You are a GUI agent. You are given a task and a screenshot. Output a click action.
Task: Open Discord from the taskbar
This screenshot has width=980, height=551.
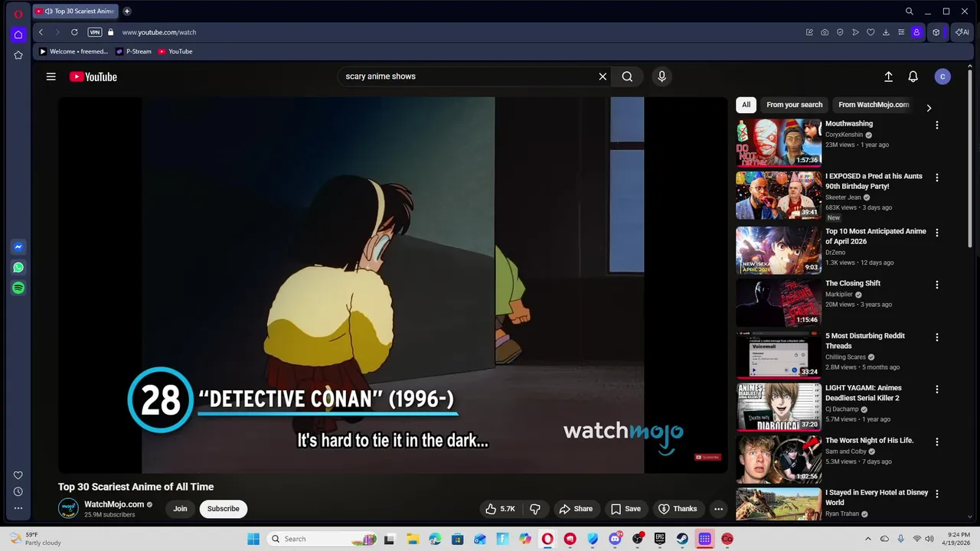[x=615, y=539]
